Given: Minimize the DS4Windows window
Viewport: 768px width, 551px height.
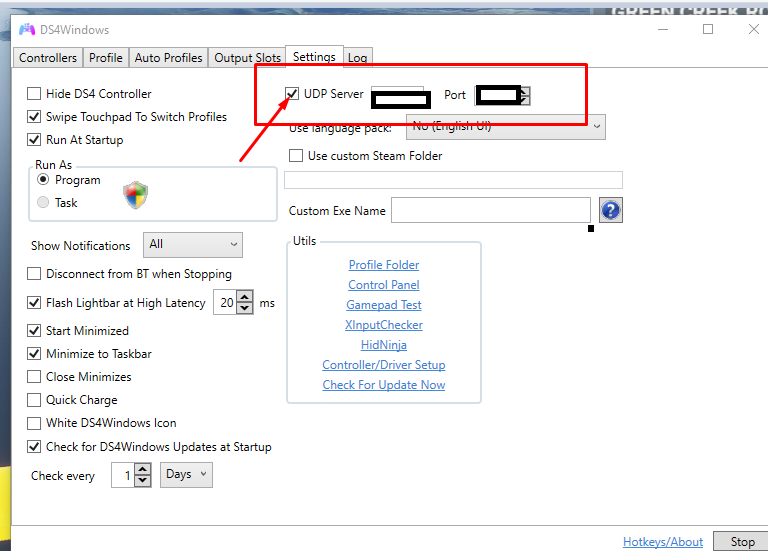Looking at the screenshot, I should coord(663,29).
